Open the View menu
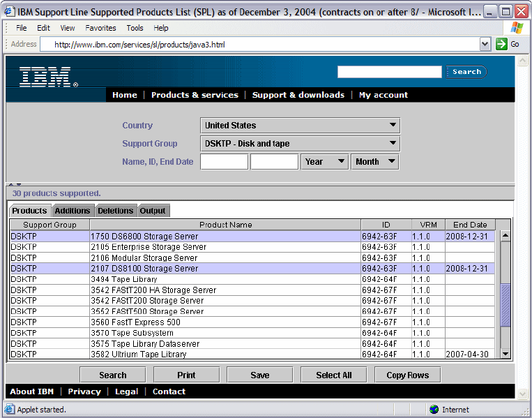The height and width of the screenshot is (418, 532). click(68, 28)
